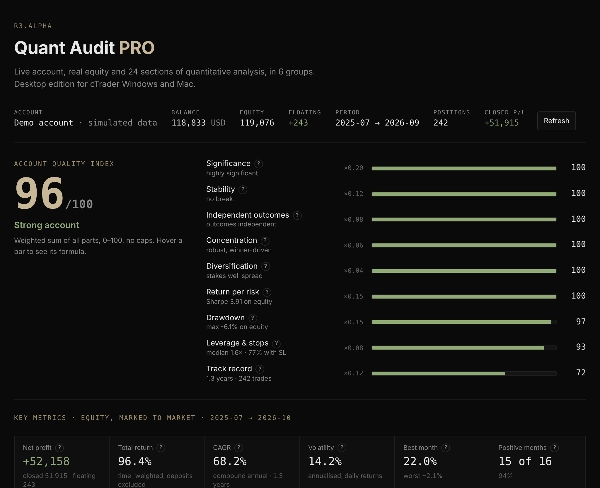Click the Diversification label

(232, 266)
